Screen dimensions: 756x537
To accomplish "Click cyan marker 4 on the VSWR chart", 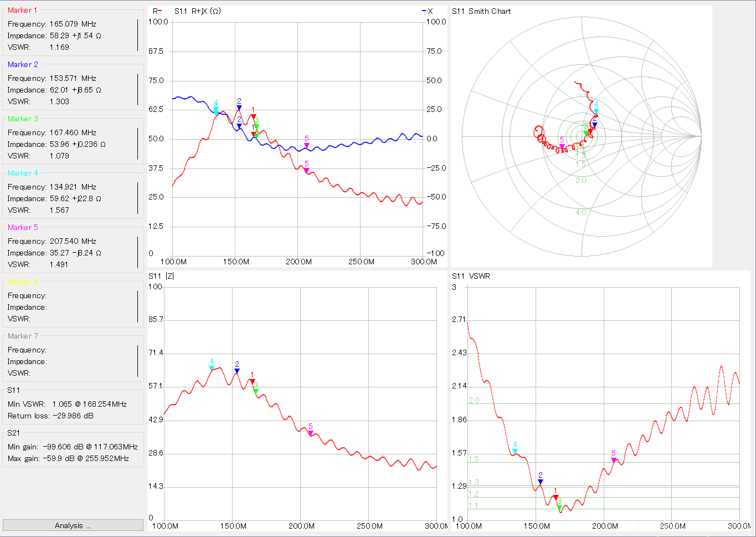I will point(515,451).
